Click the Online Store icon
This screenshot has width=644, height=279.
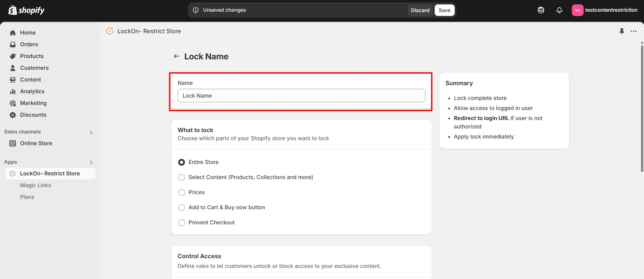pos(13,143)
